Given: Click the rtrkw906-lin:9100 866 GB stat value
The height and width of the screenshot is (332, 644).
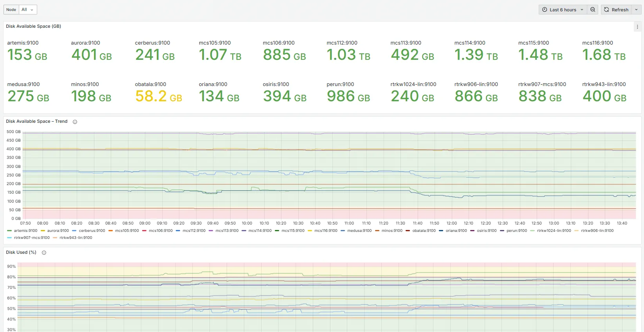Looking at the screenshot, I should click(476, 96).
